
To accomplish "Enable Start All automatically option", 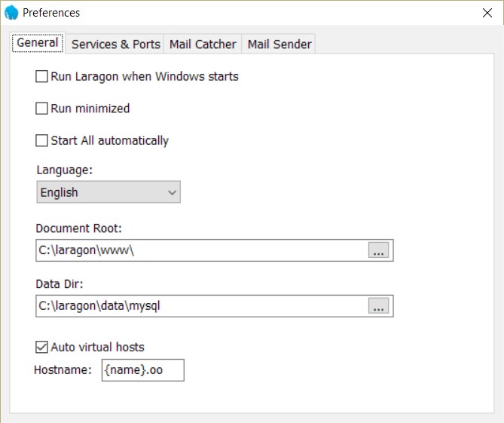I will (42, 140).
